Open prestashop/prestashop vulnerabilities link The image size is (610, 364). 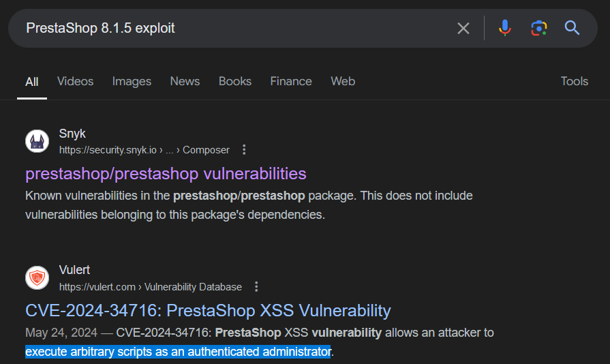[166, 174]
